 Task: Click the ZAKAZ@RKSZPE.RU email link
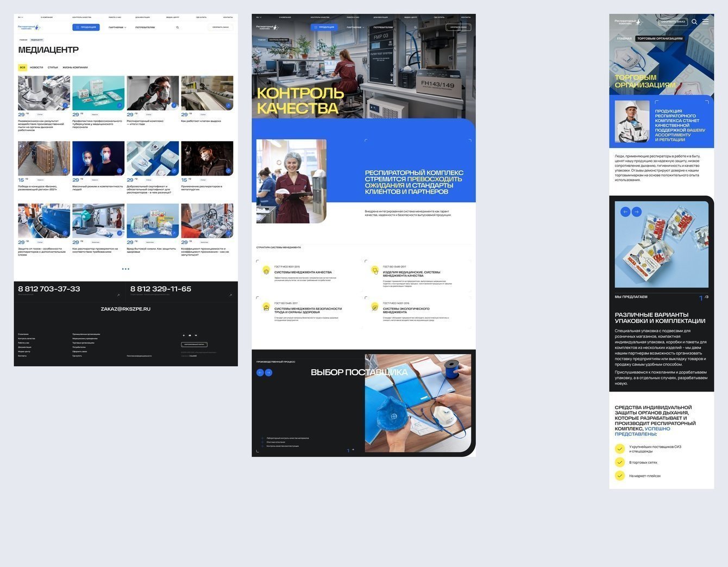click(125, 309)
